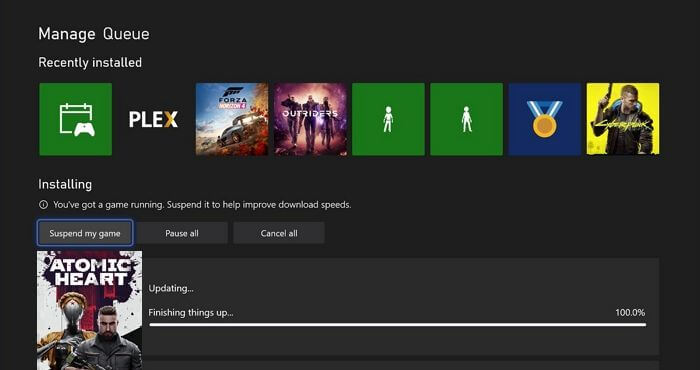Click the Suspend my game button
The width and height of the screenshot is (700, 370).
[85, 233]
